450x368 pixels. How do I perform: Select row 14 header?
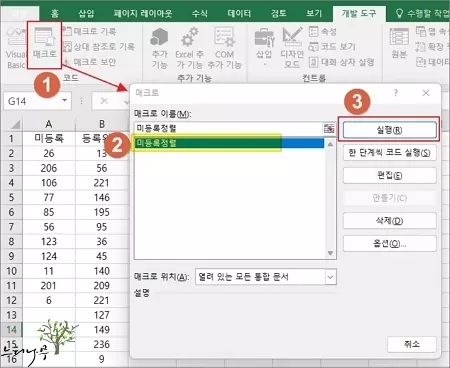11,330
